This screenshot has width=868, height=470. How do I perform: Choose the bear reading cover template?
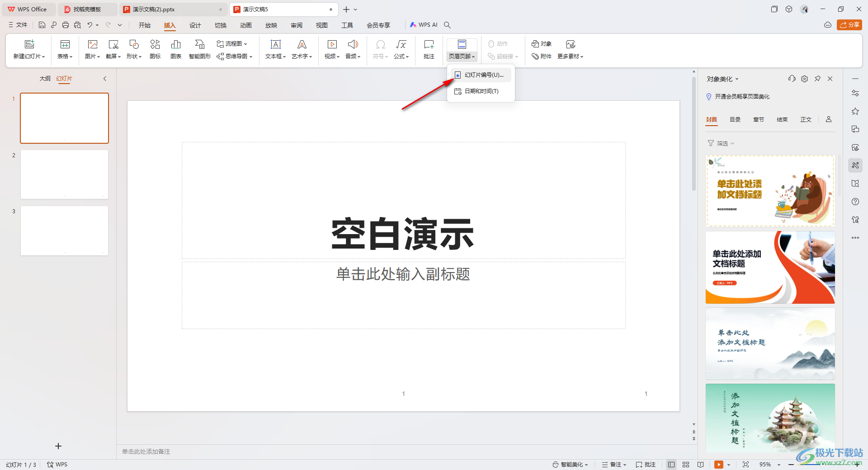pyautogui.click(x=770, y=191)
